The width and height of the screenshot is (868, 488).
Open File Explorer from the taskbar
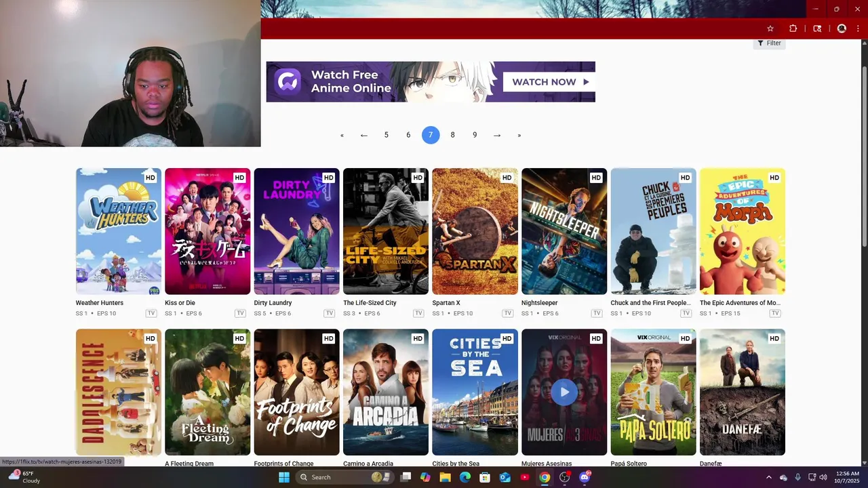pos(445,477)
